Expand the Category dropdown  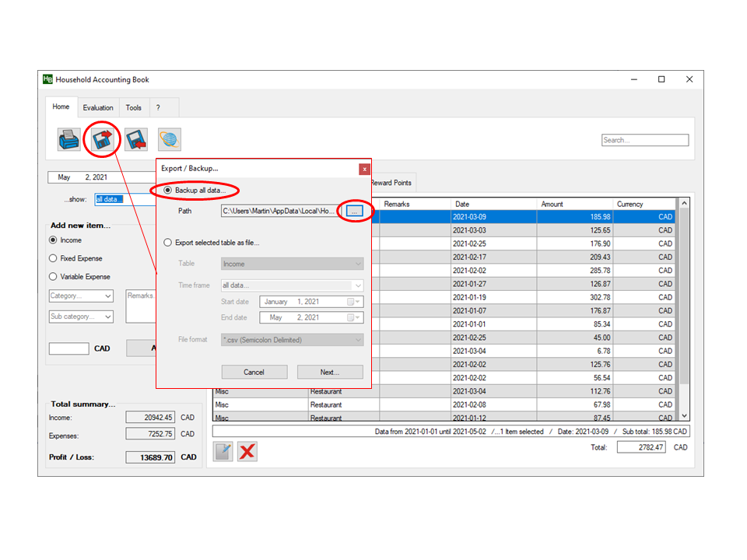(81, 296)
